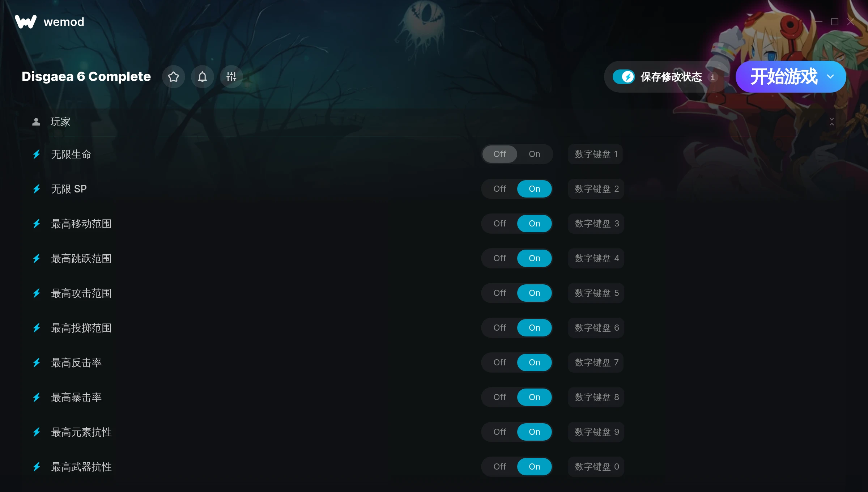Click lightning bolt icon next to 无限生命

tap(37, 154)
